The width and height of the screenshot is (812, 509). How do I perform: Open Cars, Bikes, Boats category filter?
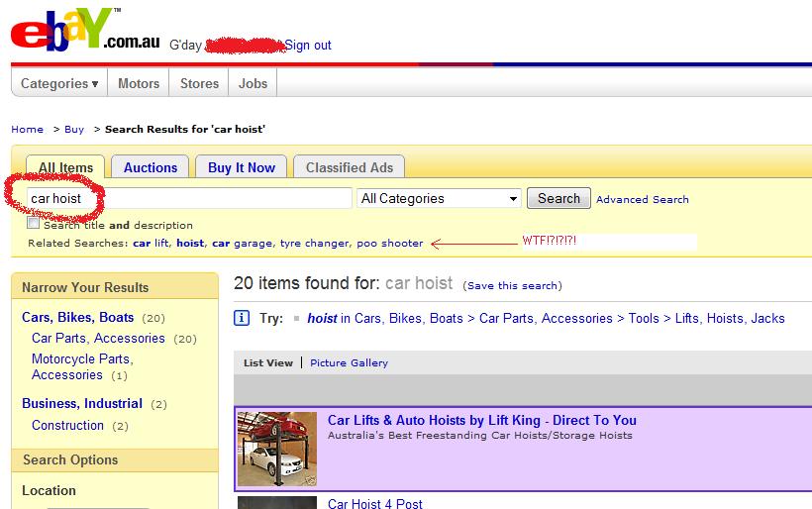77,318
